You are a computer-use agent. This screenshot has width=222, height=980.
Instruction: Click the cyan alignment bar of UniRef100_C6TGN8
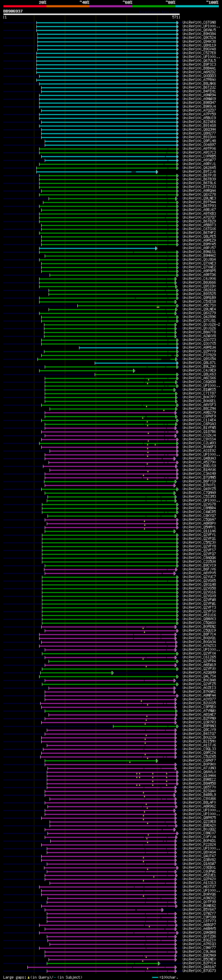(108, 23)
